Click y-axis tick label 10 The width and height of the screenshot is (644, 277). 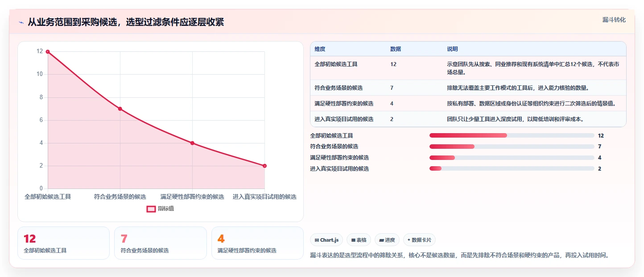[x=40, y=74]
